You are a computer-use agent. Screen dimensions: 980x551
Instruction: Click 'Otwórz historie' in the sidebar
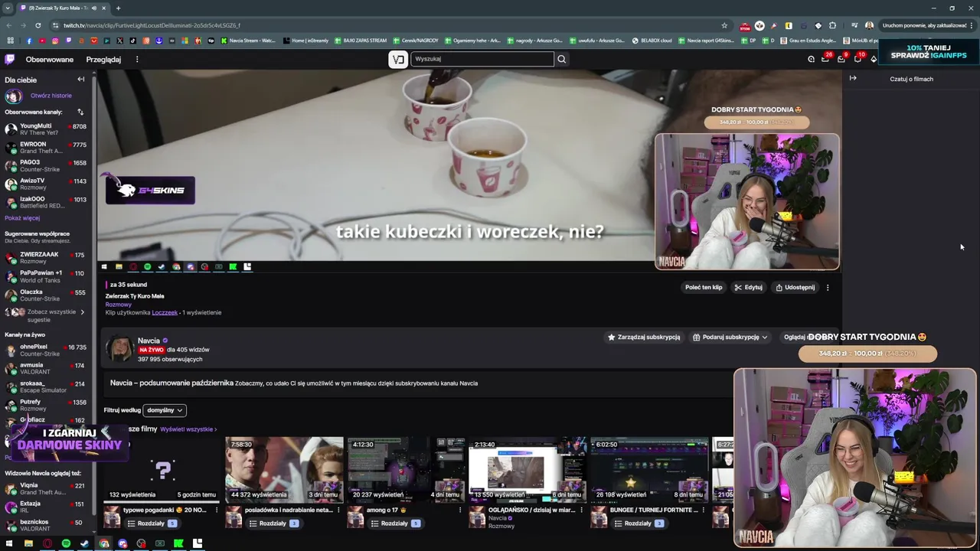pyautogui.click(x=51, y=96)
